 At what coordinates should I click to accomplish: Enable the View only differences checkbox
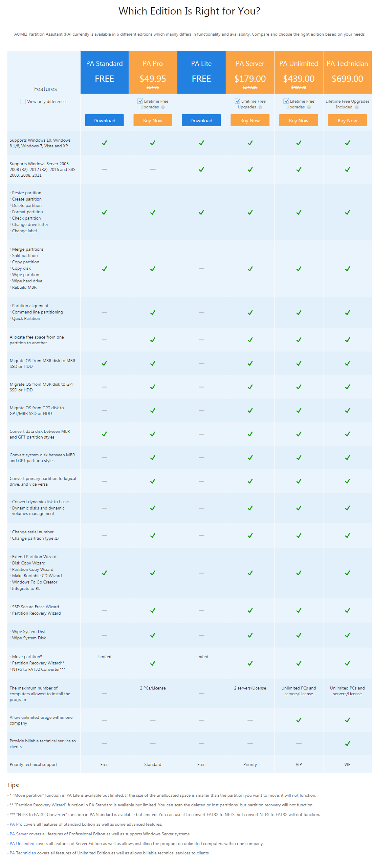[x=23, y=101]
